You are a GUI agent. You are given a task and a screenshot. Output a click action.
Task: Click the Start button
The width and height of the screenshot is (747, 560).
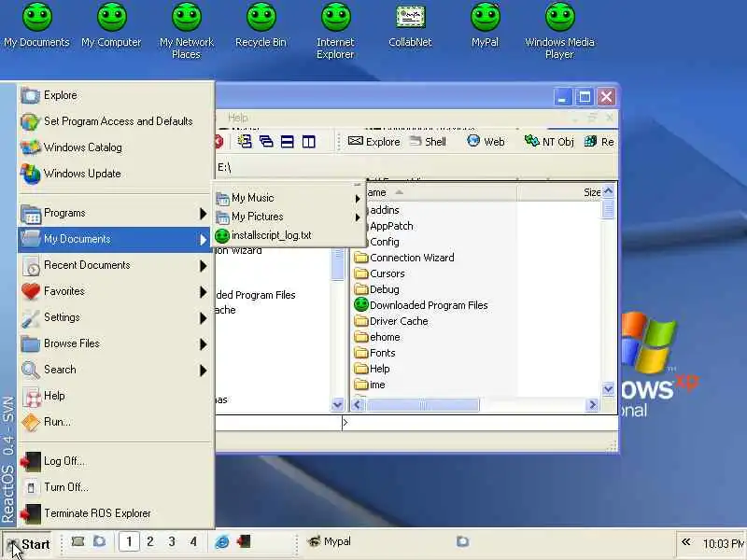pyautogui.click(x=28, y=544)
